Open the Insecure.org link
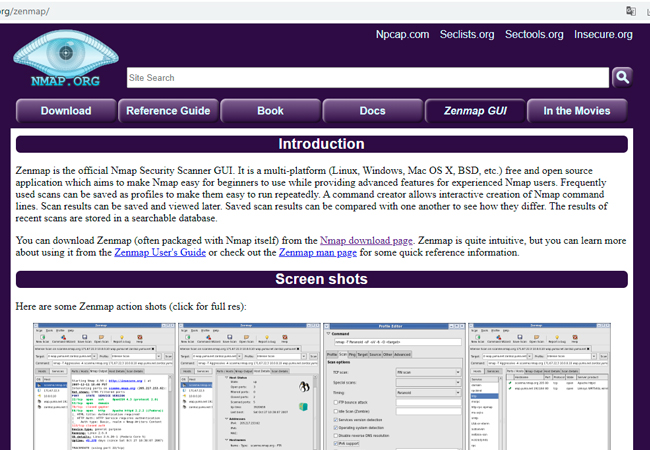650x450 pixels. click(x=603, y=34)
